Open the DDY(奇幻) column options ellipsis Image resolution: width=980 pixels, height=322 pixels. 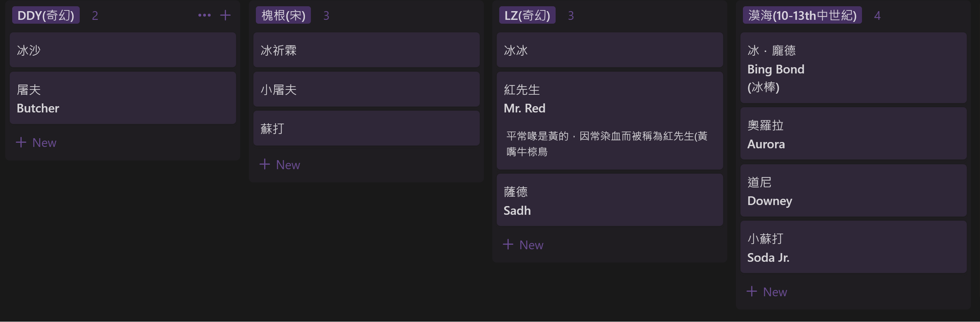pos(204,15)
